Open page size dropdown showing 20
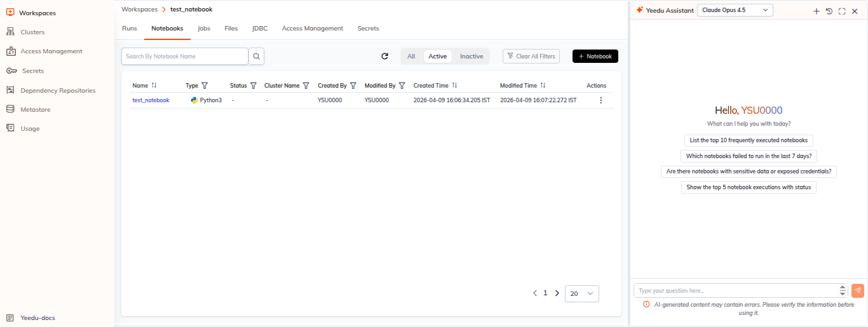868x327 pixels. 581,293
